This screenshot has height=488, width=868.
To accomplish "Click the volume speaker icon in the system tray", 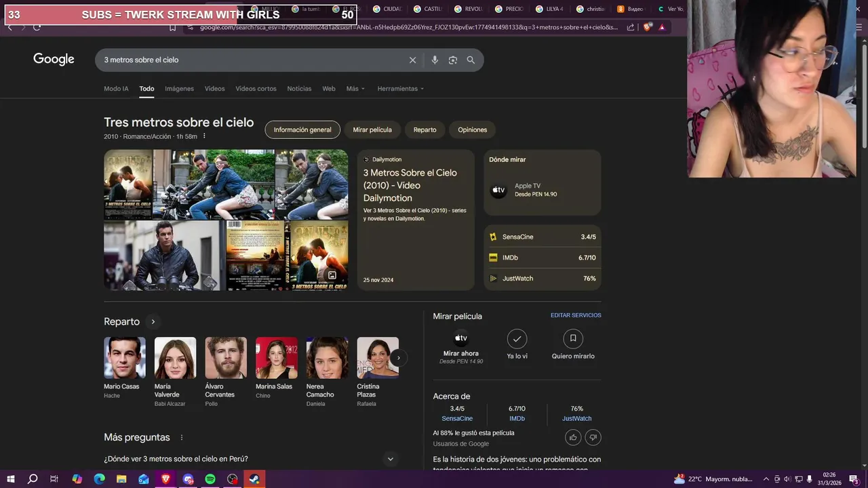I will tap(787, 479).
